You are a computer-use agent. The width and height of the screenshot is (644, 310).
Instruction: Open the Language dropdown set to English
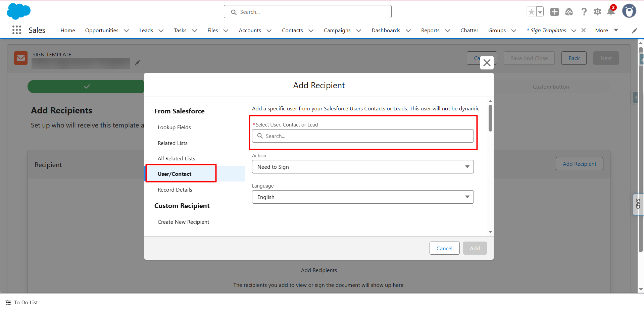[362, 197]
